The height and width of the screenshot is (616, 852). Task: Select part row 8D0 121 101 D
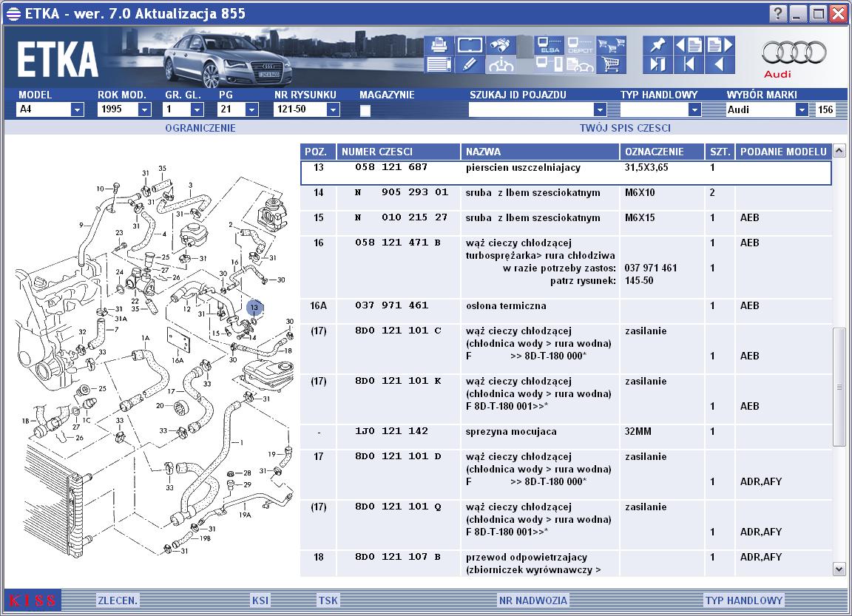(566, 474)
